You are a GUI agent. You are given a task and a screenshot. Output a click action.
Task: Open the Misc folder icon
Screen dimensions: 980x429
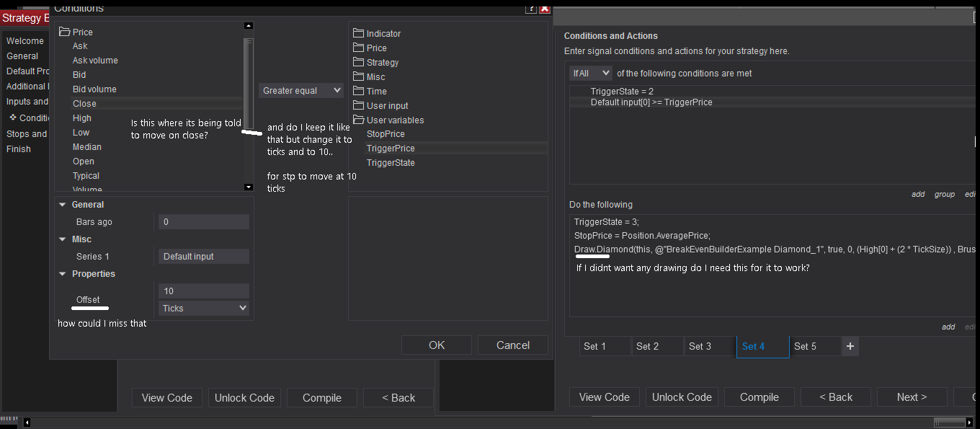point(359,76)
